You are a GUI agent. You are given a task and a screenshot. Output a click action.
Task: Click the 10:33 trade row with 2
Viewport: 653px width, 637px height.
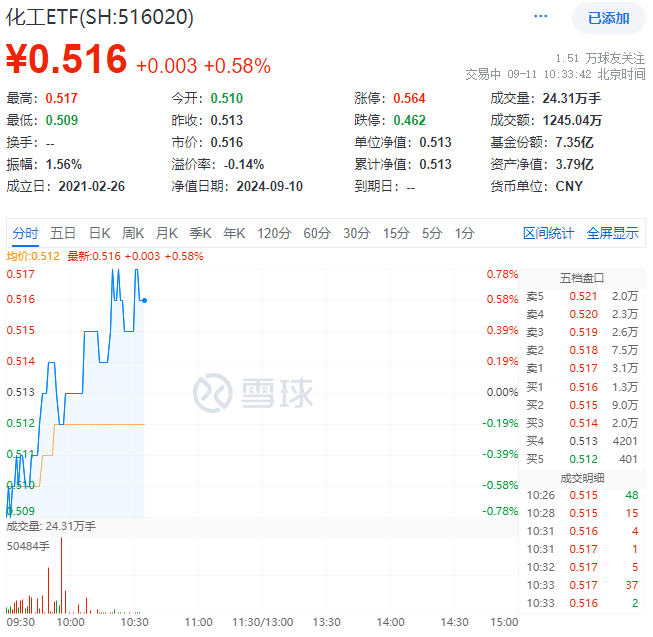click(582, 603)
